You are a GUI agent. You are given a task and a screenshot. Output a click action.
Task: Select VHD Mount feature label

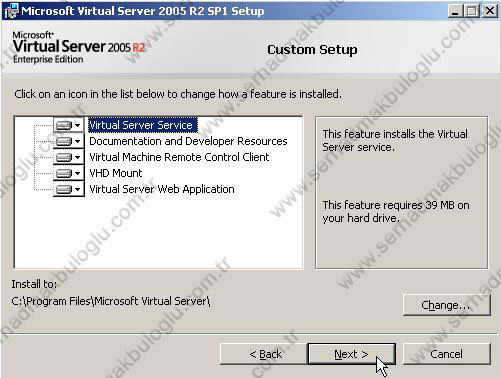[x=116, y=173]
